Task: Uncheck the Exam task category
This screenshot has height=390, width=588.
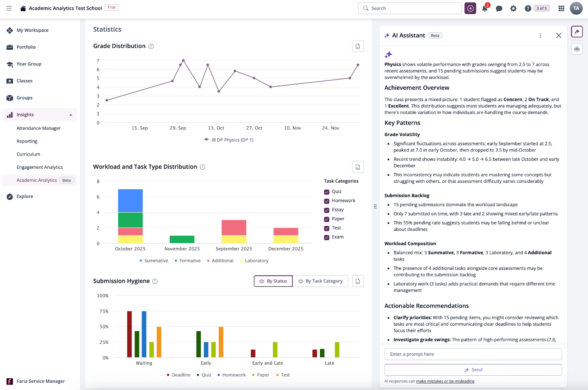Action: tap(327, 237)
